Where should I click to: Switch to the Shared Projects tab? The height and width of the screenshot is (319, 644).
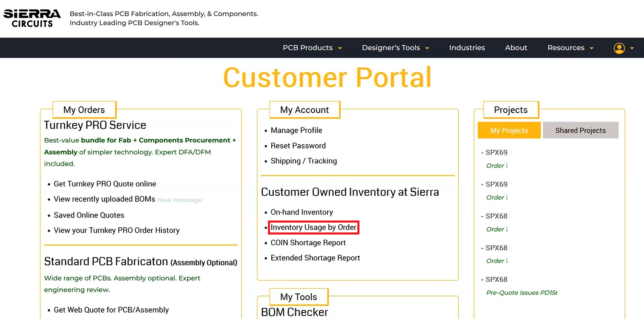(x=580, y=130)
